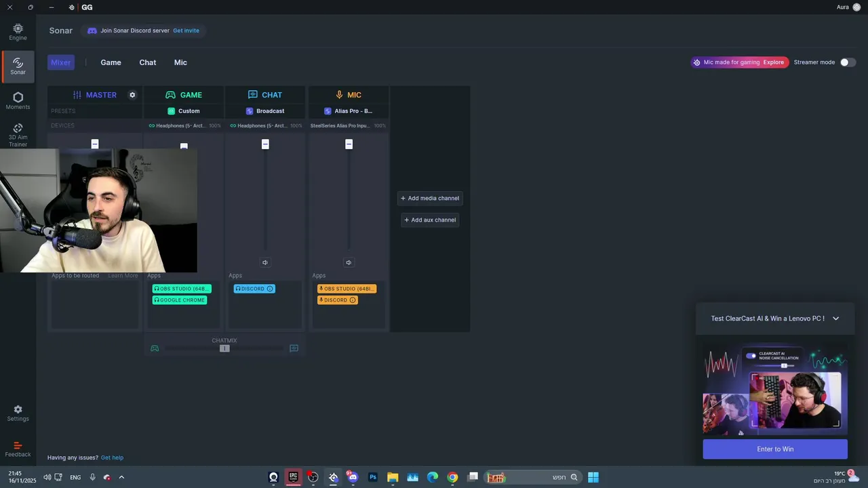Mute the Mic channel speaker icon

tap(349, 262)
